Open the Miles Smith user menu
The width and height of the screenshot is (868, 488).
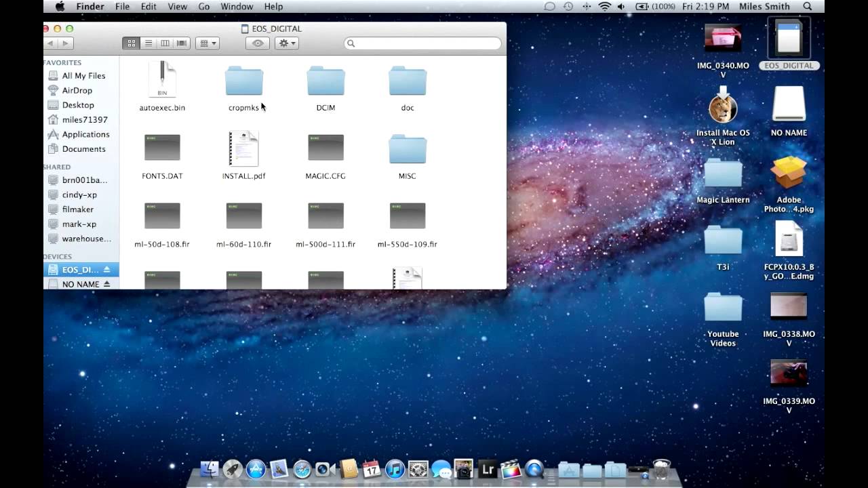pyautogui.click(x=764, y=6)
